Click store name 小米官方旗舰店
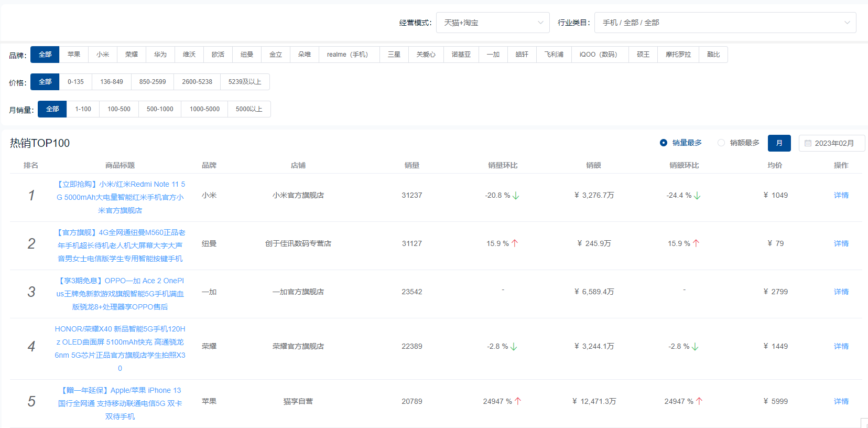 click(298, 195)
